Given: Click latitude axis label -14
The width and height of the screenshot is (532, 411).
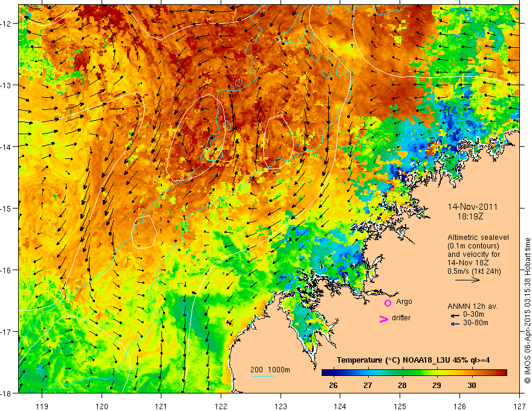Looking at the screenshot, I should [6, 147].
